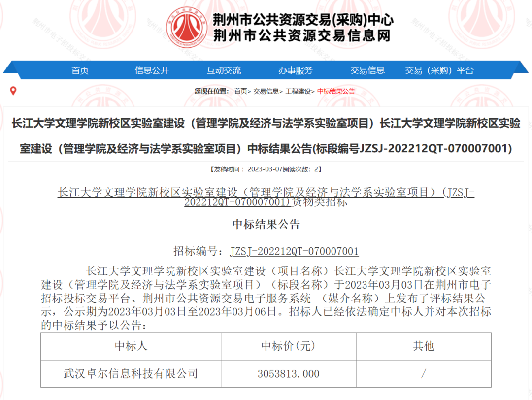Click the 首页 breadcrumb link
The height and width of the screenshot is (400, 532).
point(240,91)
